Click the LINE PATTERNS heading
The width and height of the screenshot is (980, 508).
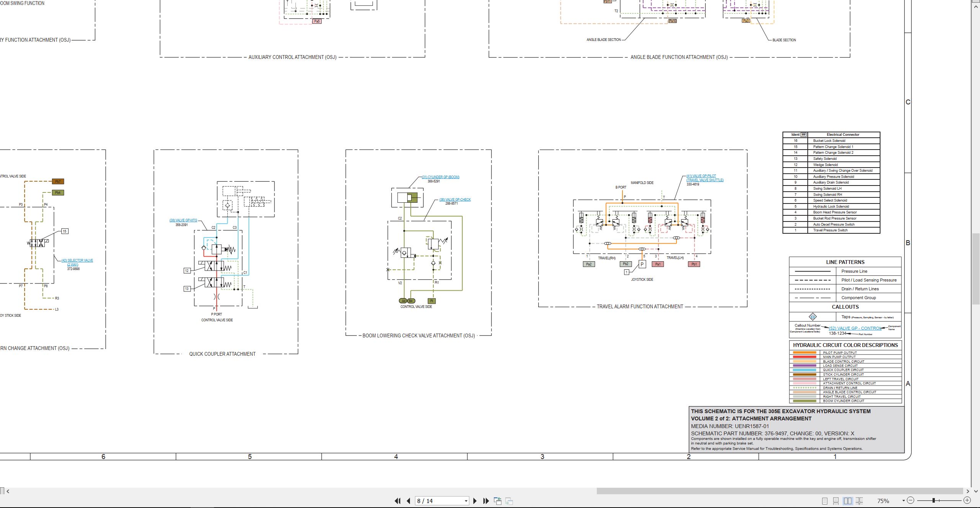click(845, 262)
